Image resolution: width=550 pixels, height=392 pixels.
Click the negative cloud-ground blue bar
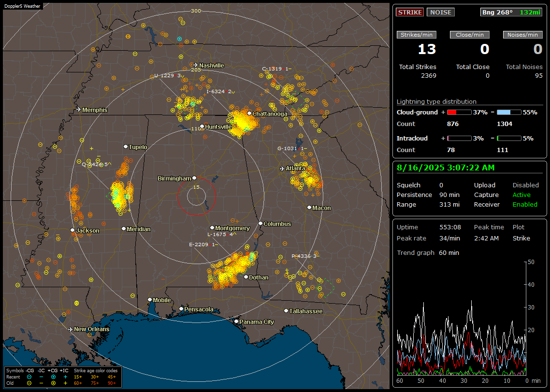click(509, 112)
